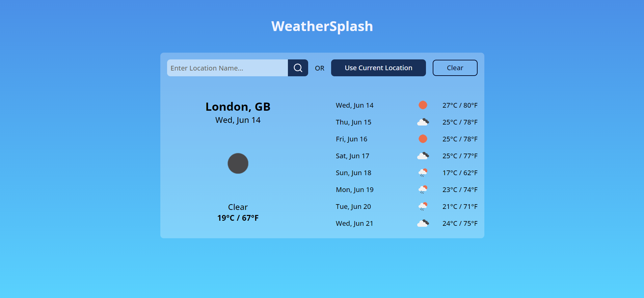This screenshot has height=298, width=644.
Task: Click the large Clear weather moon icon
Action: point(238,163)
